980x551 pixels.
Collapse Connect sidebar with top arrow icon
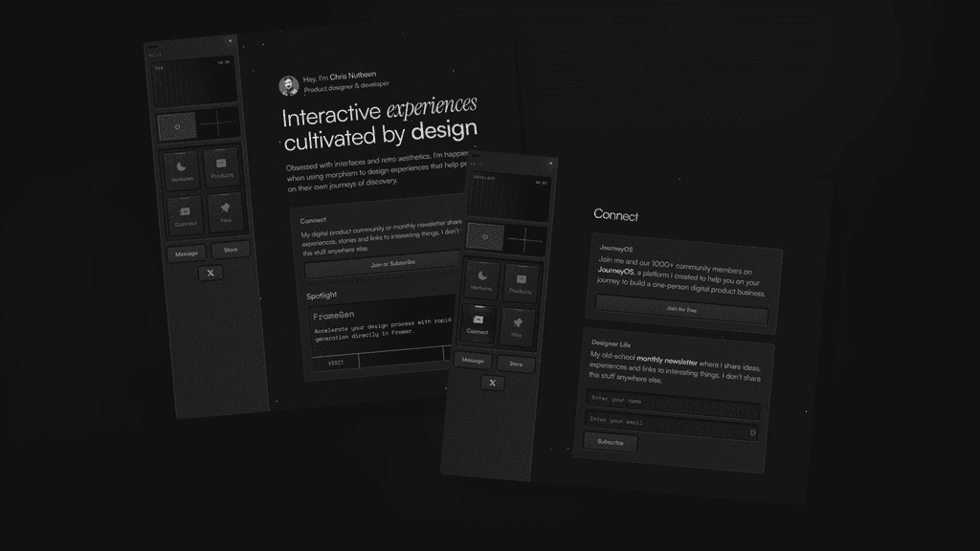(550, 163)
